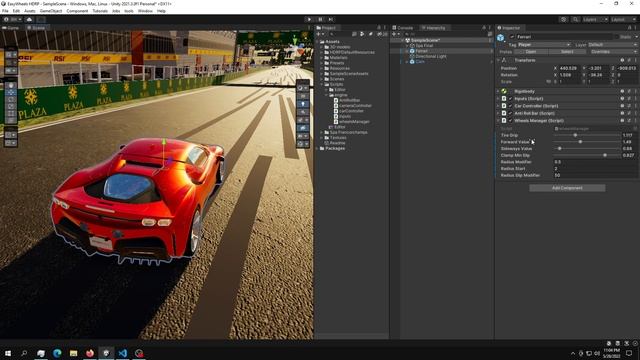The width and height of the screenshot is (640, 360).
Task: Click Tire Grip slider
Action: pyautogui.click(x=587, y=135)
